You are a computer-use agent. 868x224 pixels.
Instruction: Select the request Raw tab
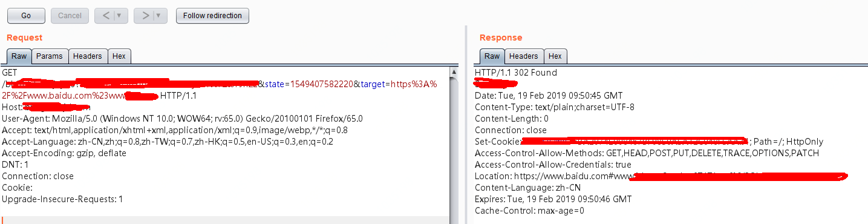click(x=19, y=56)
